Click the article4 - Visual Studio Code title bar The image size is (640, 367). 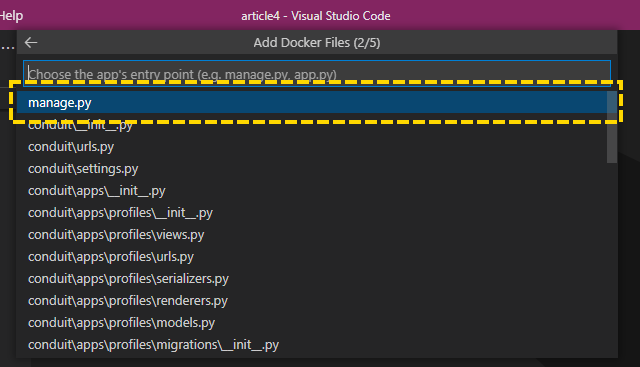pyautogui.click(x=316, y=16)
